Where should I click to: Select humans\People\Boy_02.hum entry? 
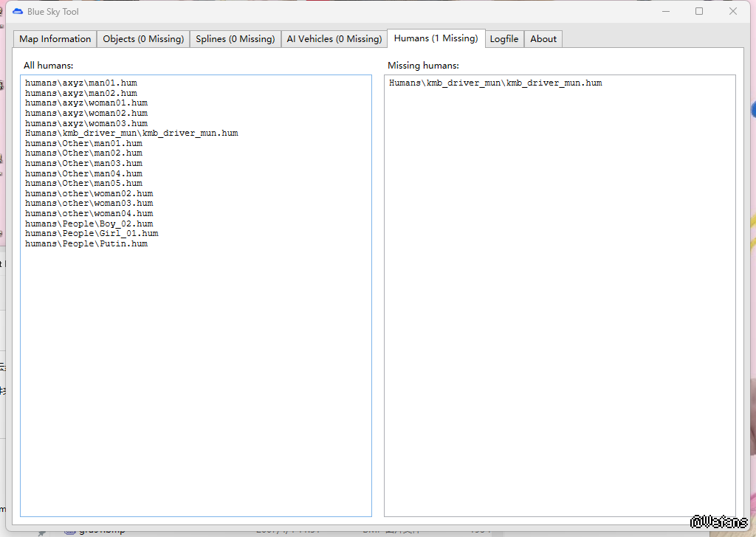(x=89, y=224)
